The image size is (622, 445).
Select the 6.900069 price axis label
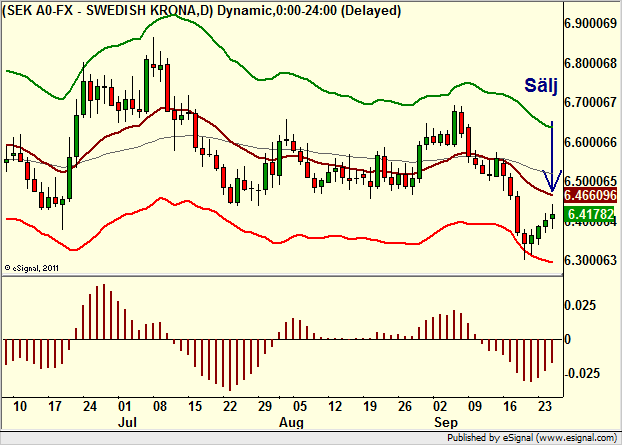tap(590, 23)
